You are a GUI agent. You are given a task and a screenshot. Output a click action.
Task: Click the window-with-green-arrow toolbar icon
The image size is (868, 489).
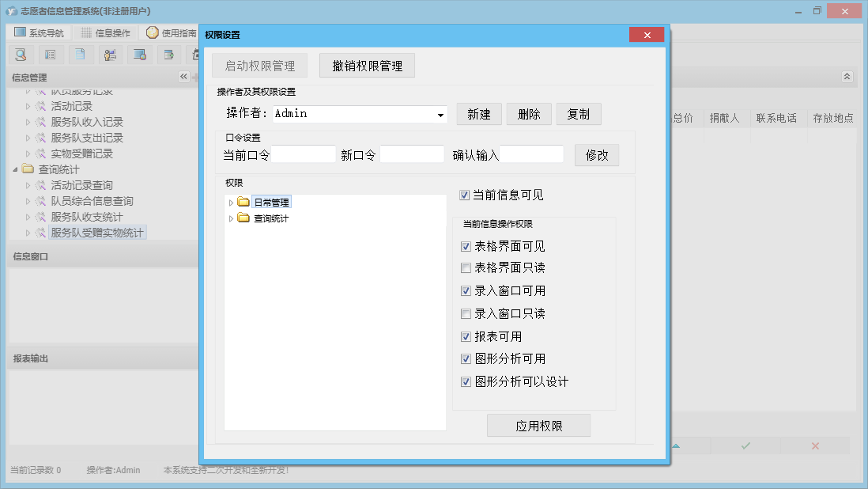[x=169, y=55]
